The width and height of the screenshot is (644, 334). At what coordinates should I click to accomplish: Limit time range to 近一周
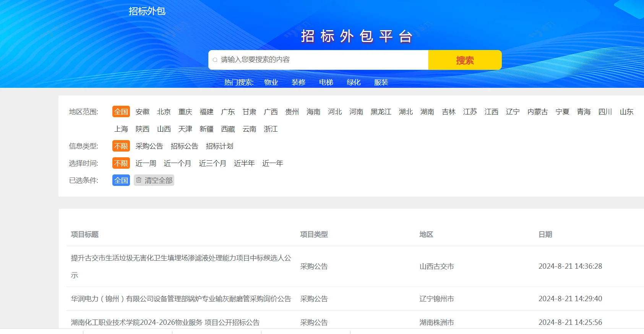[x=146, y=163]
